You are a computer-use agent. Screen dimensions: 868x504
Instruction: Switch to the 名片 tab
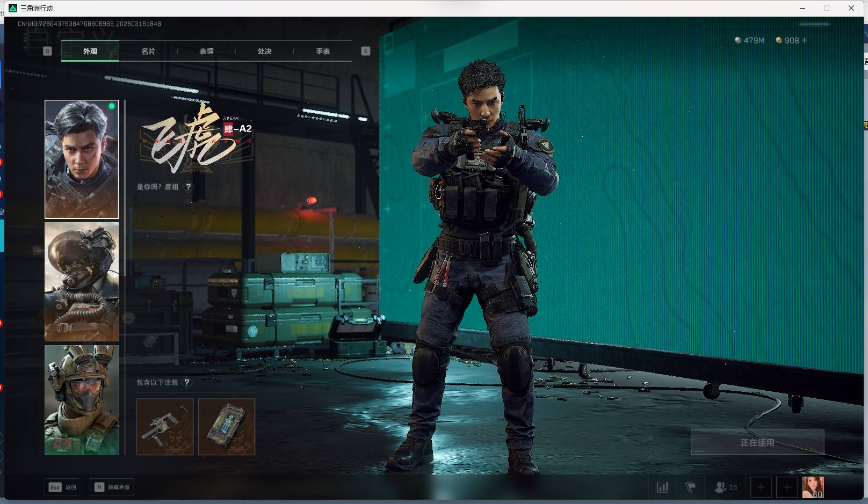point(148,52)
